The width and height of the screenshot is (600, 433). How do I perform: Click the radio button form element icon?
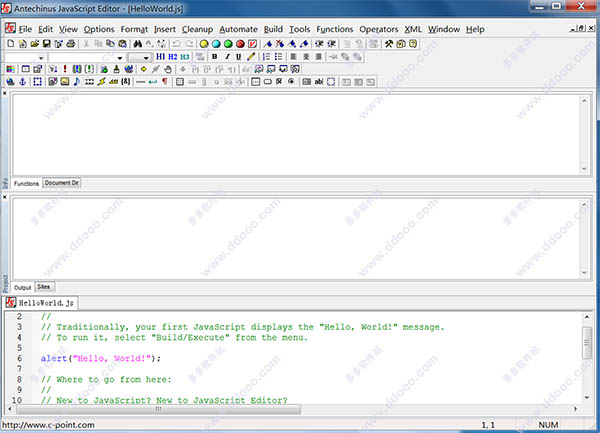291,81
